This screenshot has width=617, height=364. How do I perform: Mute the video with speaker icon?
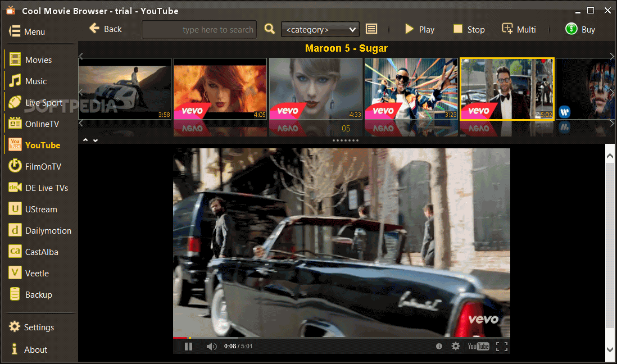click(x=211, y=346)
